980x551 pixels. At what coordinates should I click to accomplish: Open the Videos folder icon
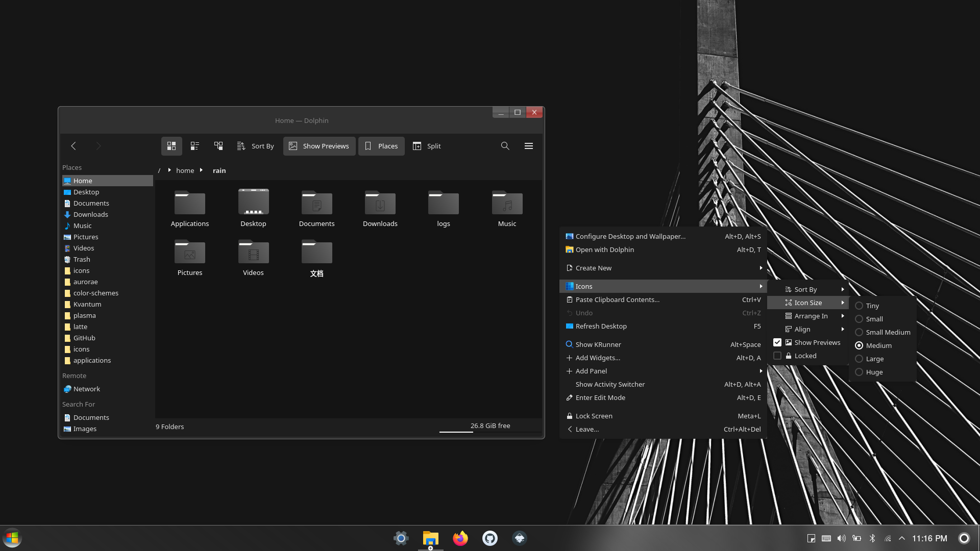253,258
